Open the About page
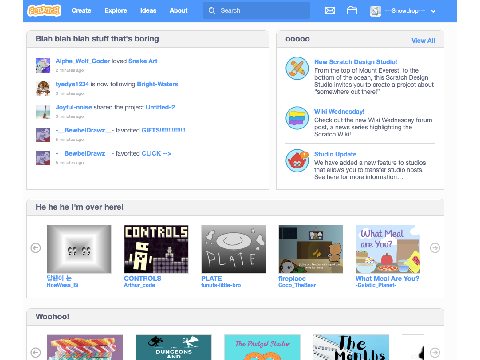The width and height of the screenshot is (480, 360). (x=178, y=11)
